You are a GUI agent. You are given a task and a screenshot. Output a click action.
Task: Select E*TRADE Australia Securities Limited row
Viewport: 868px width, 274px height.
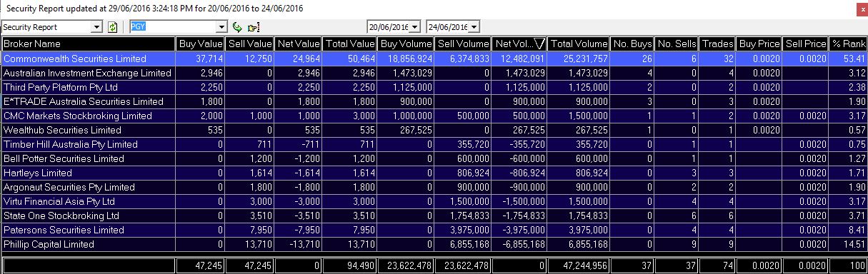[434, 101]
